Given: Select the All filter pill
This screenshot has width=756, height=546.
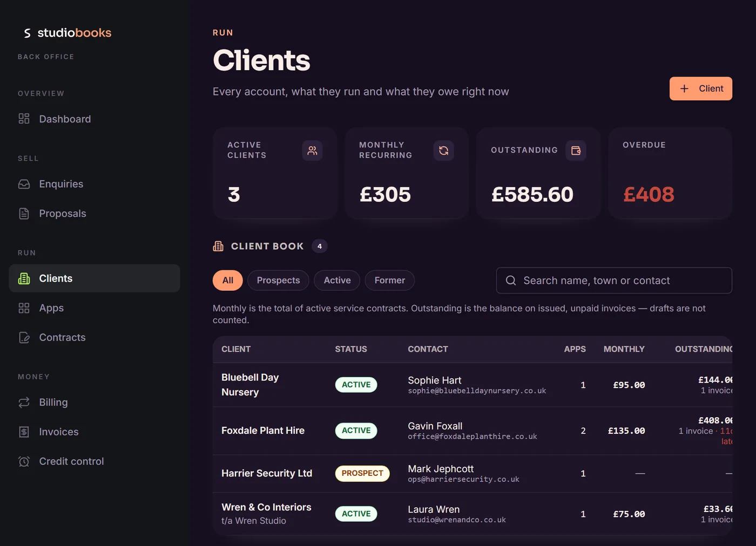Looking at the screenshot, I should [x=227, y=281].
